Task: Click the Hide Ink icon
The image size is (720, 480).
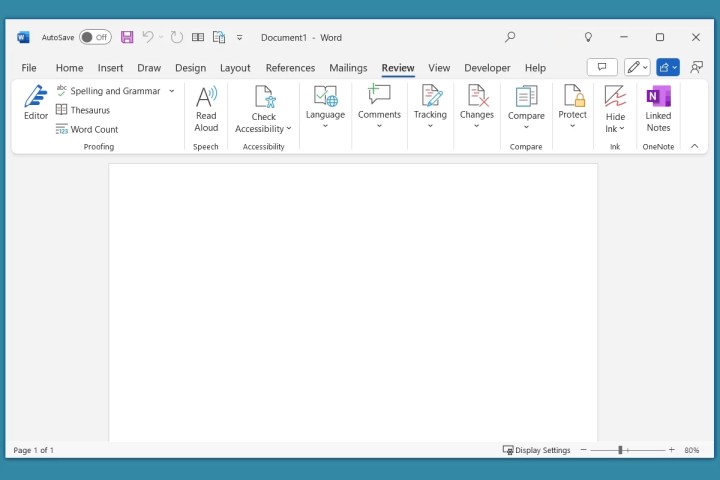Action: pyautogui.click(x=615, y=97)
